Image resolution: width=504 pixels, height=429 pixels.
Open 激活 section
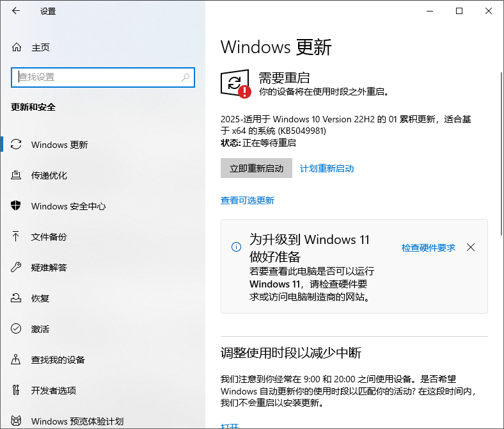pyautogui.click(x=40, y=329)
